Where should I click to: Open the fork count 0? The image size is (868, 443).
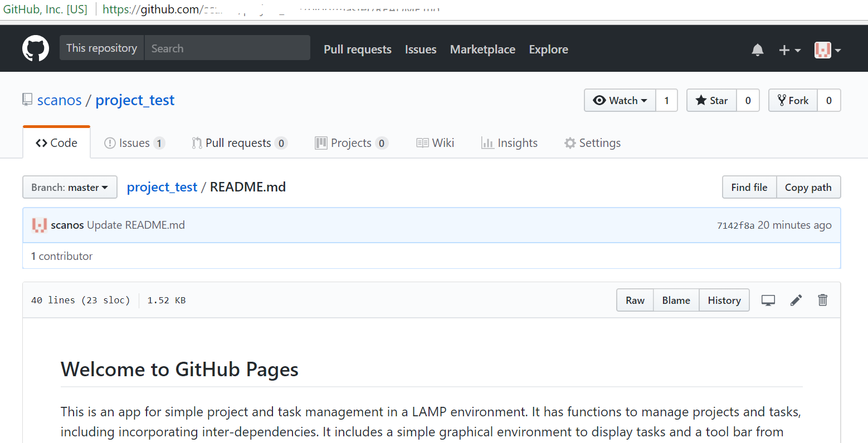point(829,100)
